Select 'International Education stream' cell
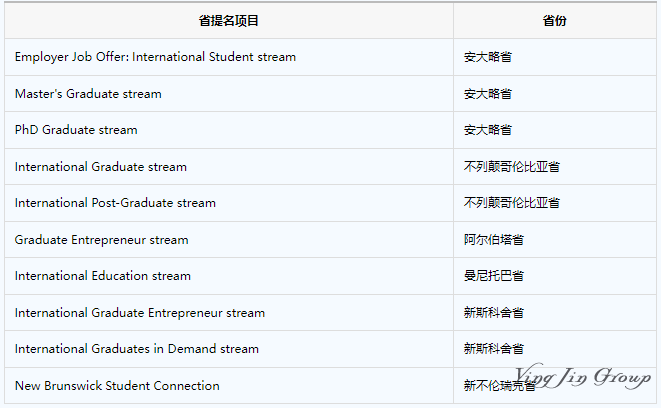Screen dimensions: 661x408 [229, 276]
